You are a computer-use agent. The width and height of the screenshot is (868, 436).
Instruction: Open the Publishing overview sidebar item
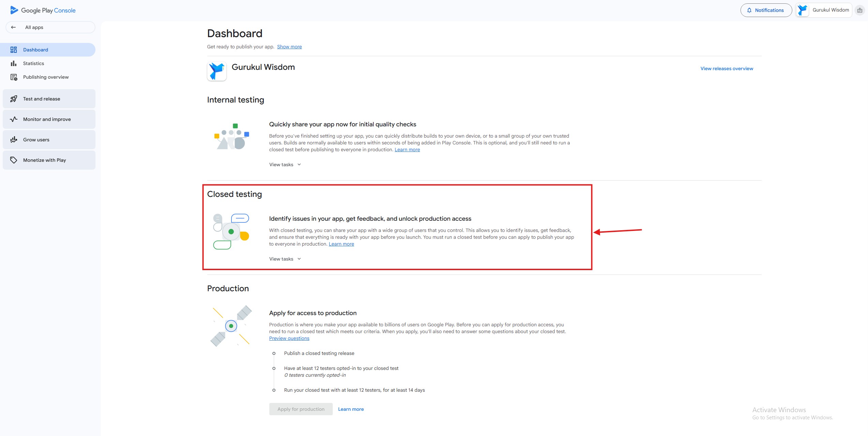[46, 77]
